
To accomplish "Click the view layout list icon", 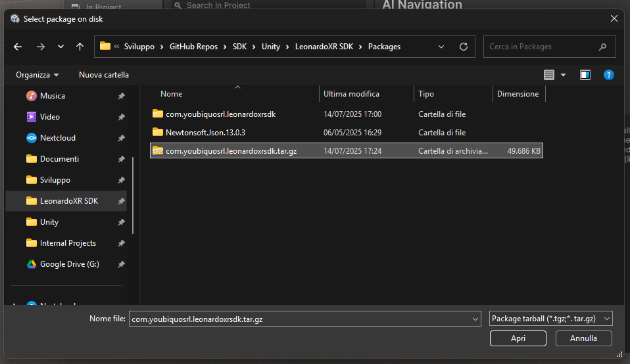I will point(549,75).
